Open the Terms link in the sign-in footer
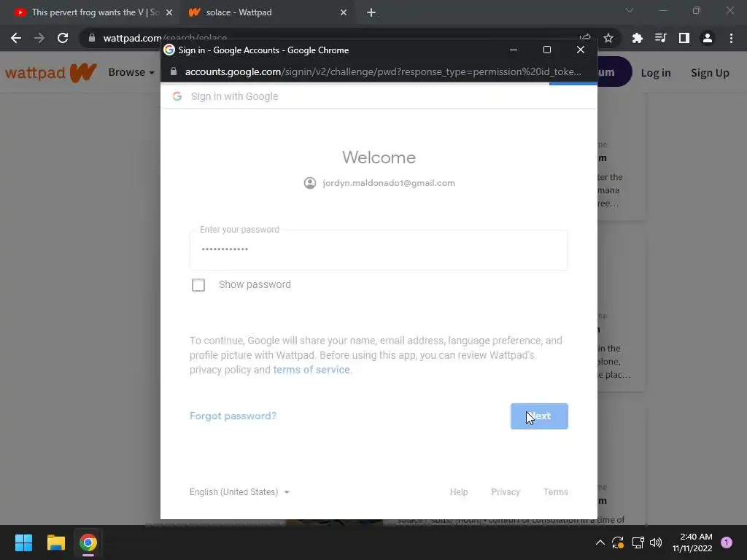The height and width of the screenshot is (560, 747). click(x=555, y=492)
